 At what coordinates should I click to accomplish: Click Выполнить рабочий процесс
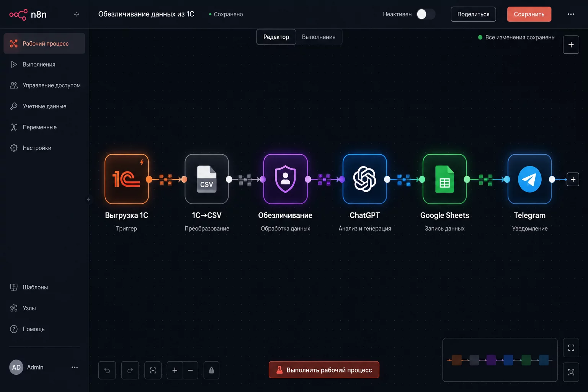pyautogui.click(x=324, y=370)
